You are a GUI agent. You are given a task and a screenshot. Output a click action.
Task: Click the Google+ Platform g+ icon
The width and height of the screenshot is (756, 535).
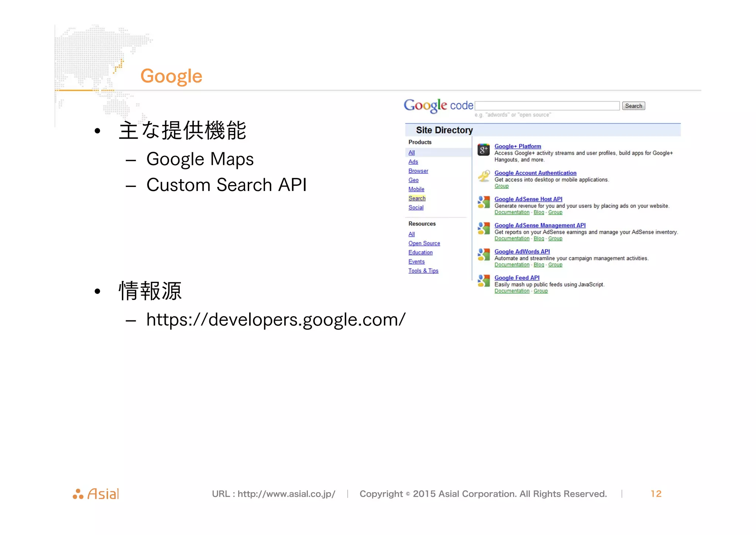[484, 150]
